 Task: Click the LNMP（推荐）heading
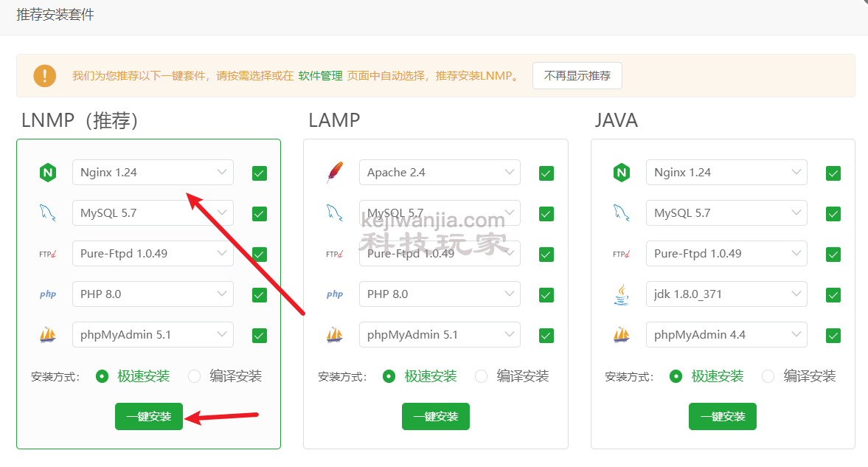click(80, 120)
